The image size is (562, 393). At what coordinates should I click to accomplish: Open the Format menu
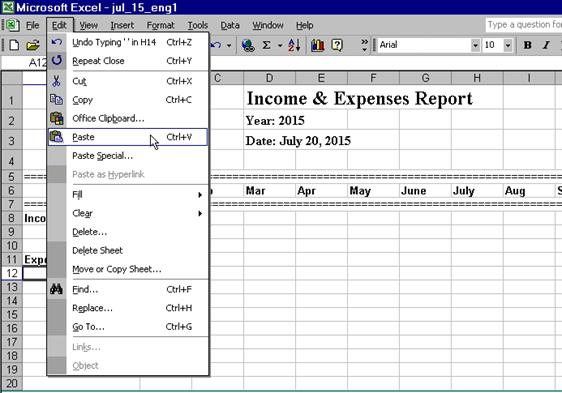(x=161, y=25)
